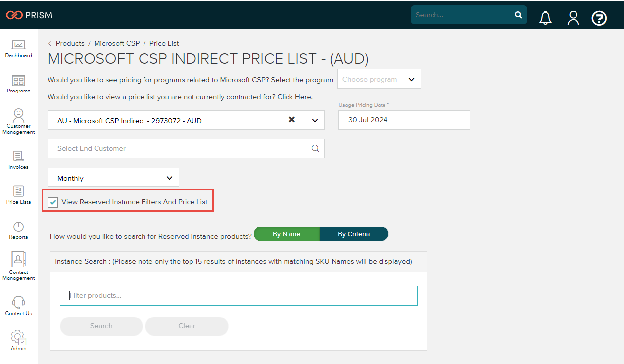Screen dimensions: 624x364
Task: Follow the Click Here link
Action: pyautogui.click(x=294, y=97)
